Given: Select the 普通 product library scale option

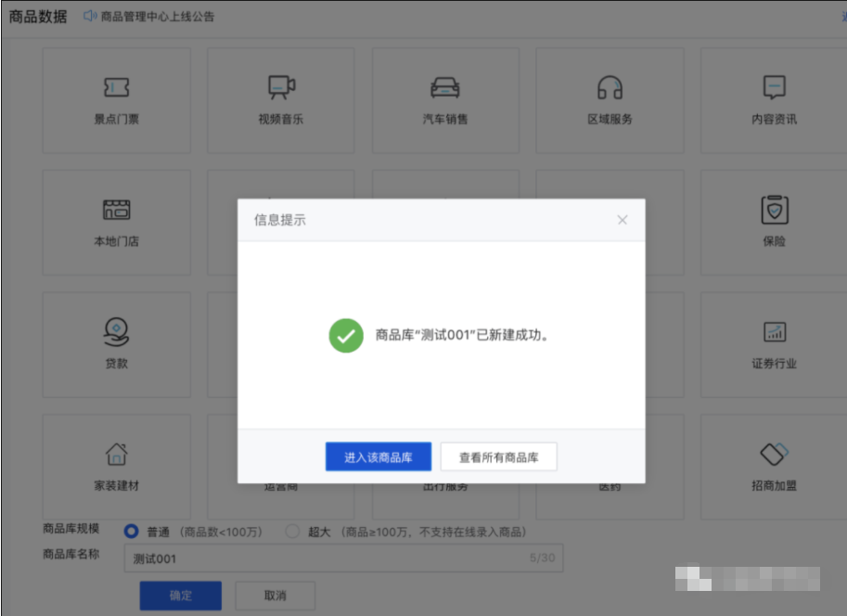Looking at the screenshot, I should click(129, 532).
